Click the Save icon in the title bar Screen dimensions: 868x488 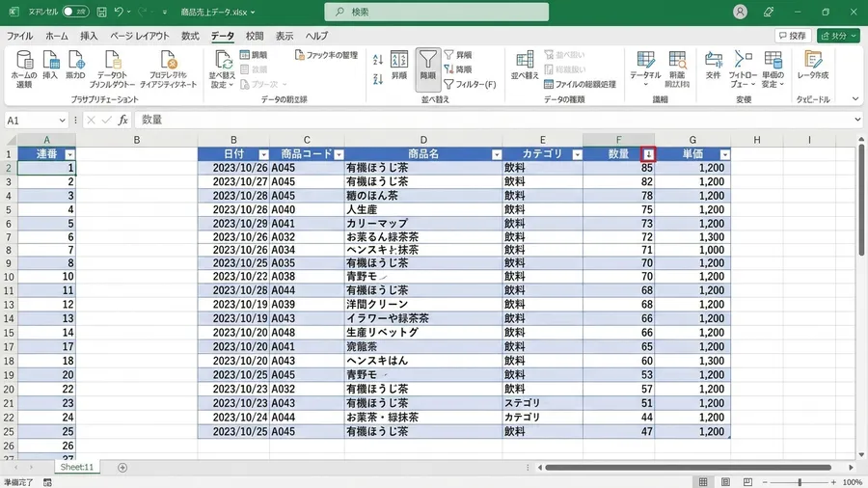(102, 12)
